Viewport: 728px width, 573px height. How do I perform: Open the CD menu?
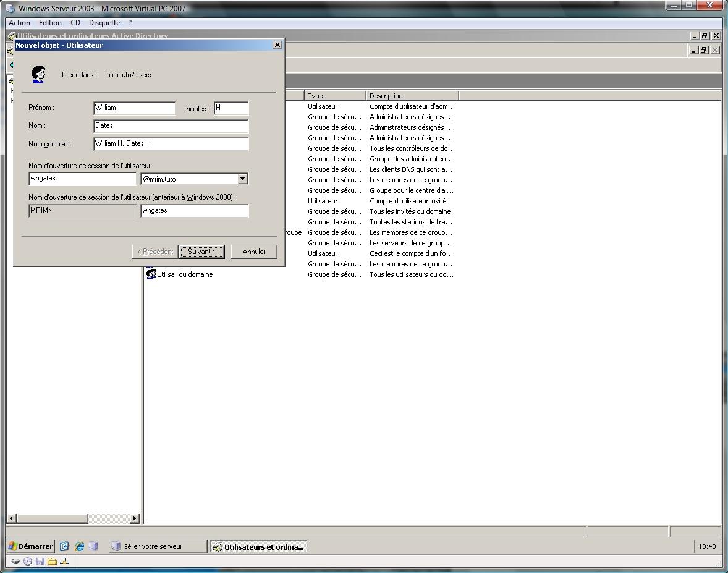coord(75,23)
